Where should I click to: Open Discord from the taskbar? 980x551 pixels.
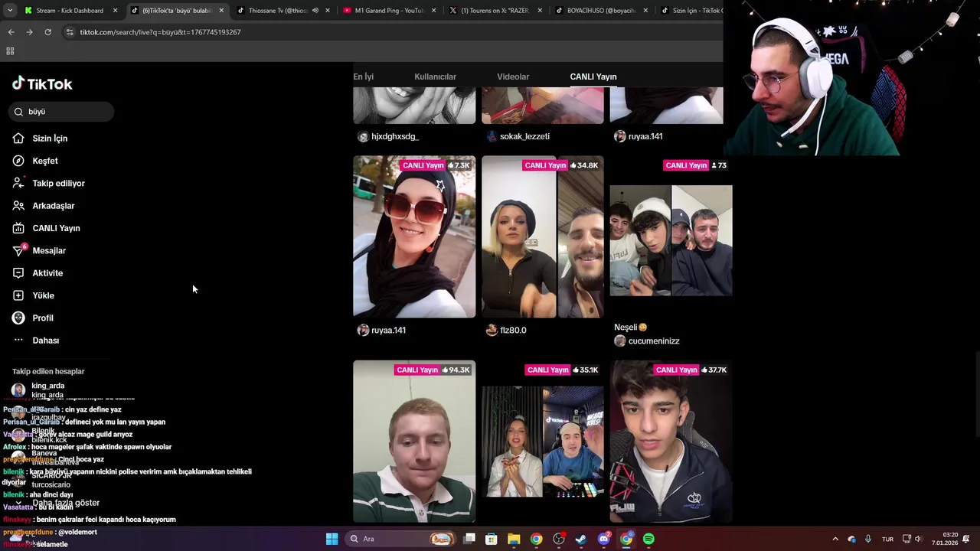coord(604,539)
